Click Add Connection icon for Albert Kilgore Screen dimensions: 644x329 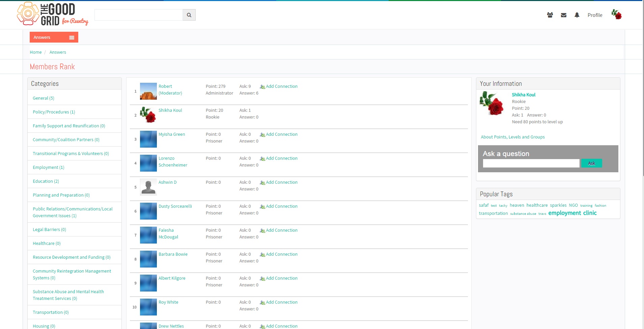[262, 279]
